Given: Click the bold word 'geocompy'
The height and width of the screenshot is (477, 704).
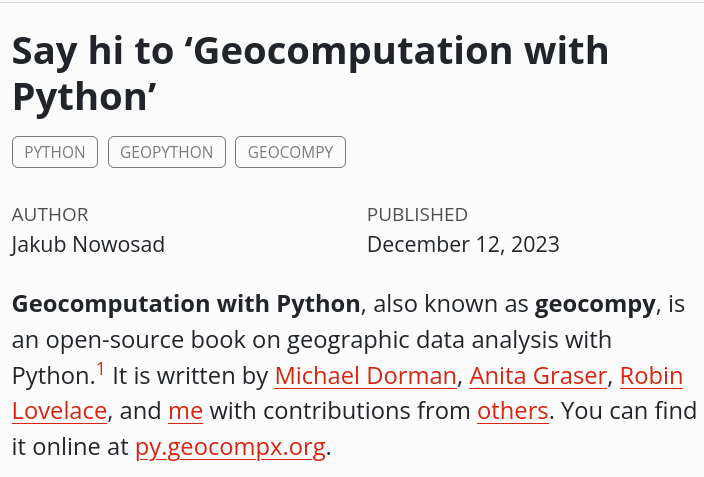Looking at the screenshot, I should [595, 304].
